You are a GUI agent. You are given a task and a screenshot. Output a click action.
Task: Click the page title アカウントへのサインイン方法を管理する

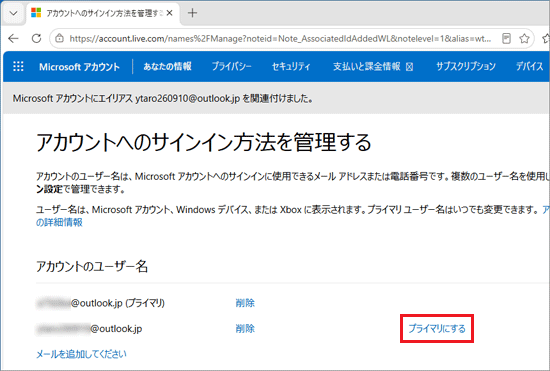pyautogui.click(x=203, y=142)
